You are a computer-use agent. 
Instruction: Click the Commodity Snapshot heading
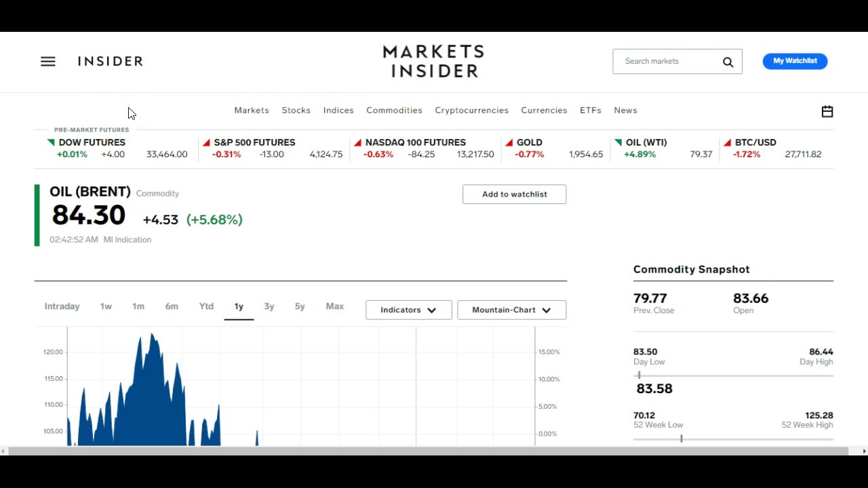pyautogui.click(x=692, y=269)
